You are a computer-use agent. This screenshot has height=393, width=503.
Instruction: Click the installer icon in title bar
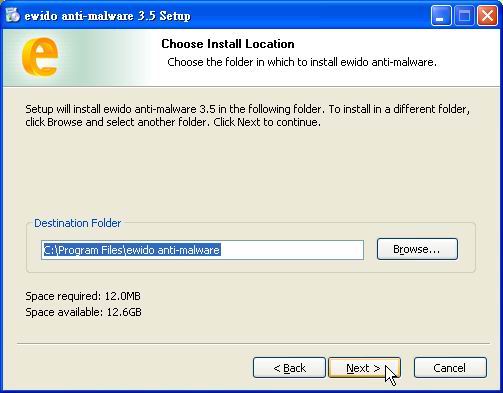(12, 15)
